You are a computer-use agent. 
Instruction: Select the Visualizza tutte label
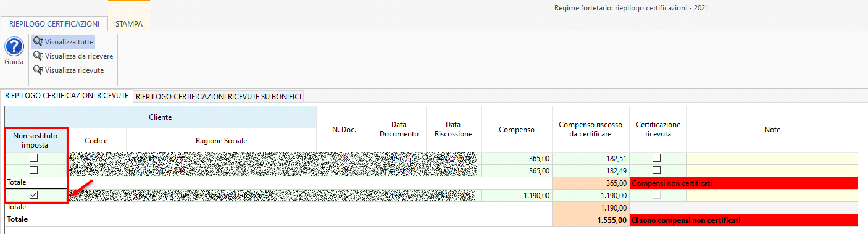click(69, 42)
